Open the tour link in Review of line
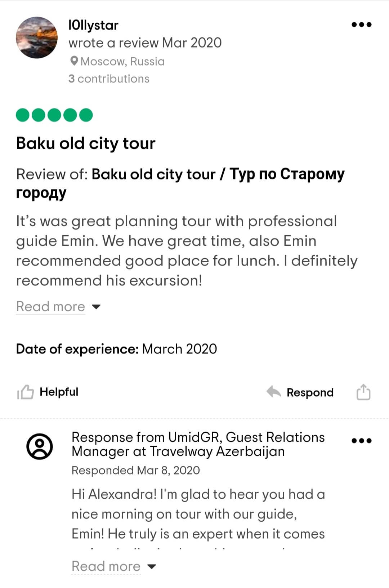The width and height of the screenshot is (389, 588). 218,175
